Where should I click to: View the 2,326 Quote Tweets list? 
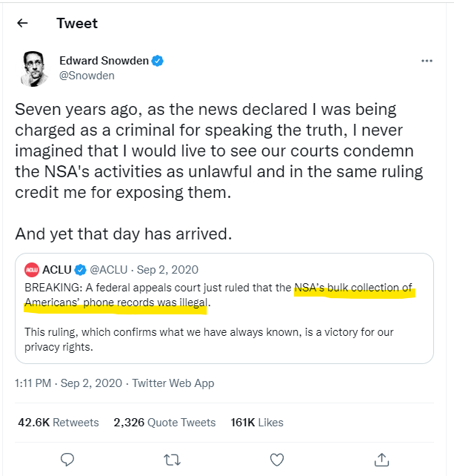pyautogui.click(x=164, y=422)
